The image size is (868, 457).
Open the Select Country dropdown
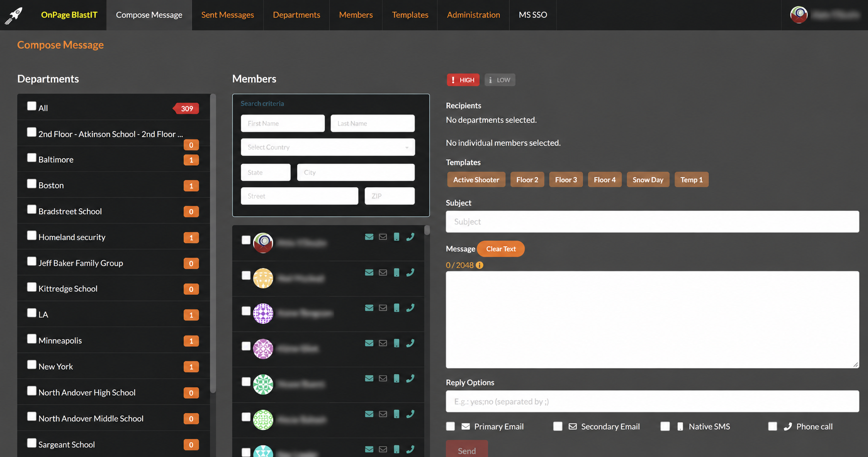point(328,147)
